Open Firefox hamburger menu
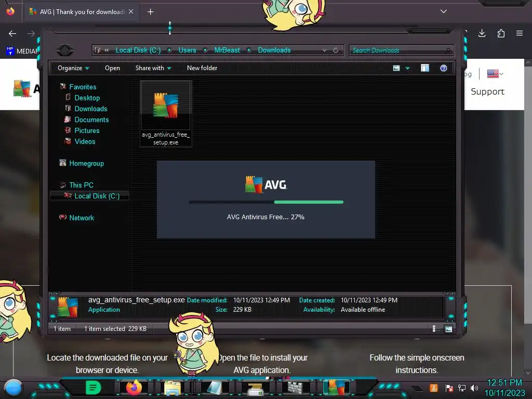The height and width of the screenshot is (399, 532). click(x=520, y=33)
